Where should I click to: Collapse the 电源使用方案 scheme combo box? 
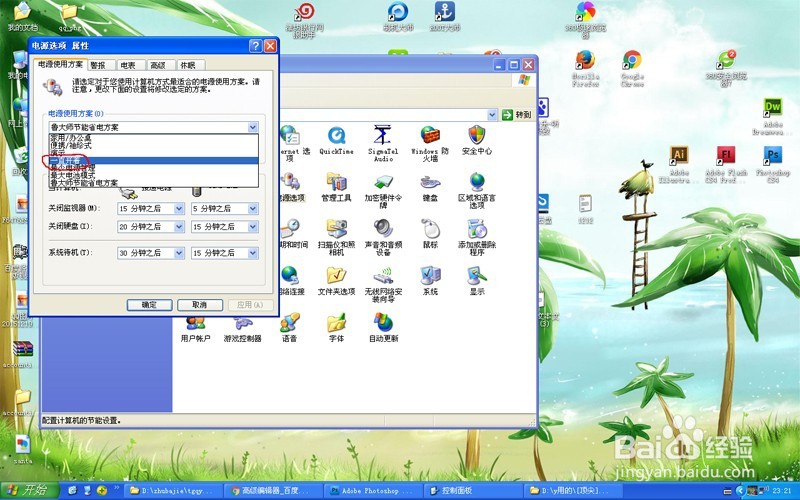point(253,127)
